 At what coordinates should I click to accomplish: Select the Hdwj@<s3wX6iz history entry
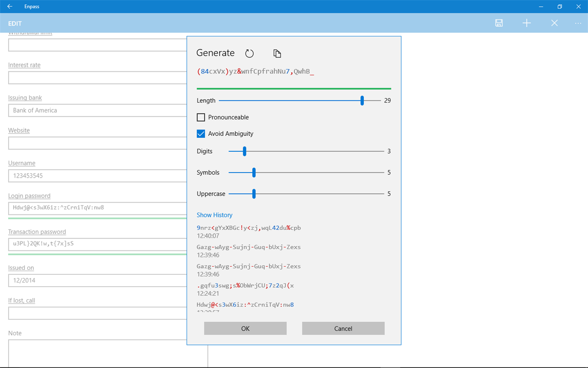(x=245, y=305)
